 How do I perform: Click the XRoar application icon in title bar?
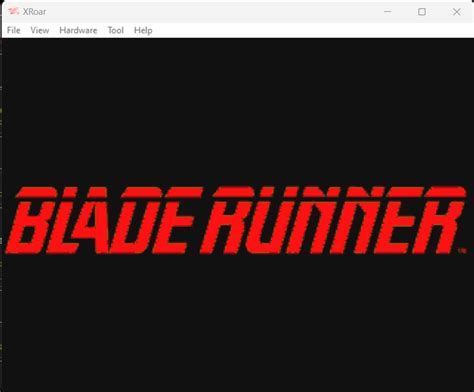tap(14, 12)
